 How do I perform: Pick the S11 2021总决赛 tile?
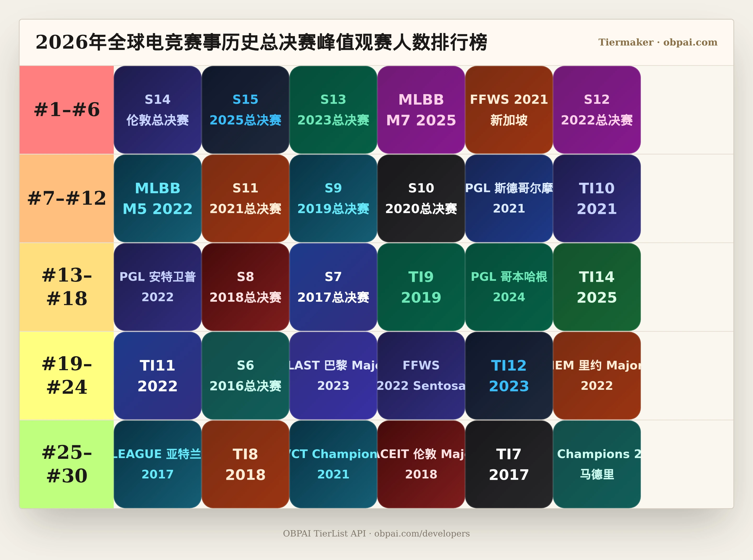tap(246, 198)
